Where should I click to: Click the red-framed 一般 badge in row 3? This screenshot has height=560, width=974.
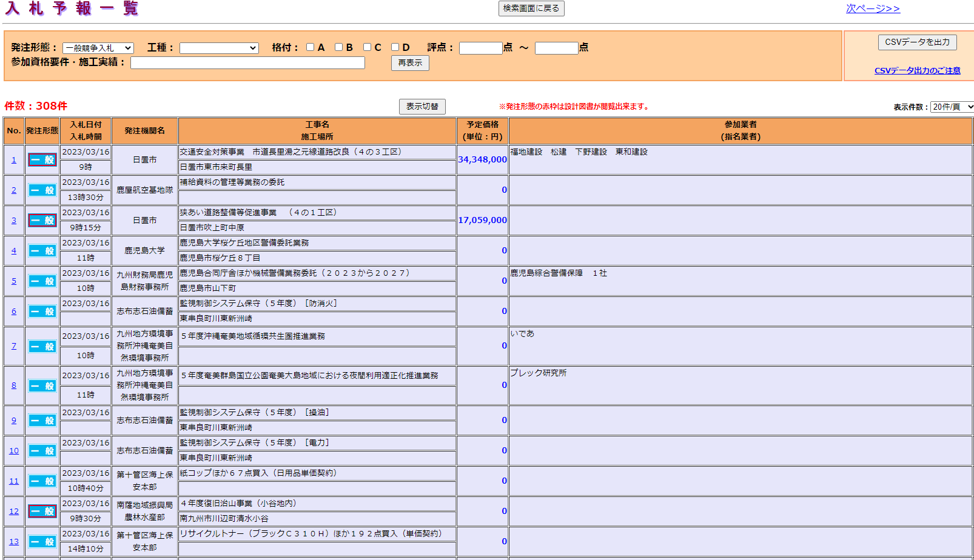(42, 221)
